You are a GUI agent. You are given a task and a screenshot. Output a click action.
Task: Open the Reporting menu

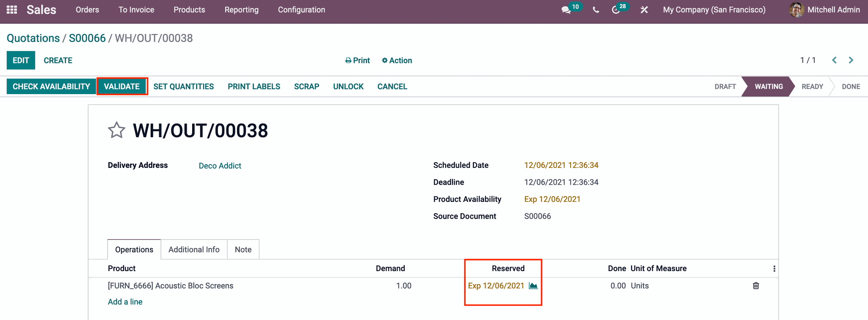pos(241,10)
